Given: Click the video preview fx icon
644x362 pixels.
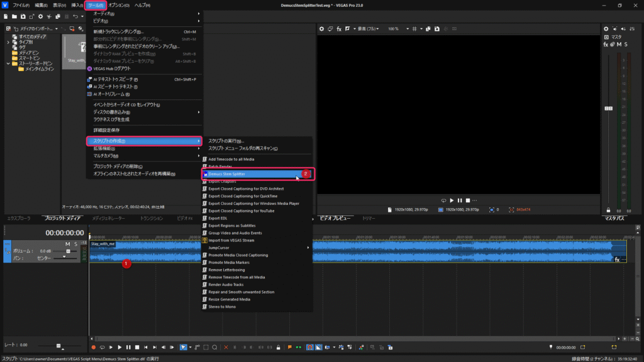Looking at the screenshot, I should point(339,29).
